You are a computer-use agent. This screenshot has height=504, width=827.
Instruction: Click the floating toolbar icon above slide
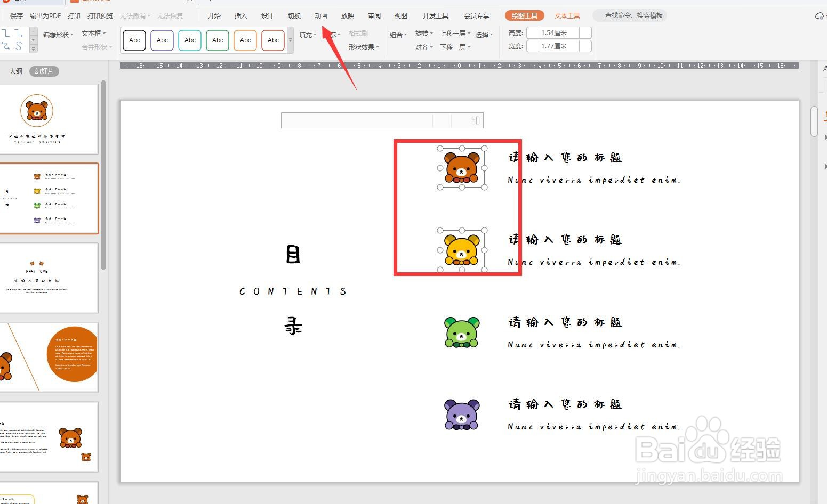pos(476,120)
